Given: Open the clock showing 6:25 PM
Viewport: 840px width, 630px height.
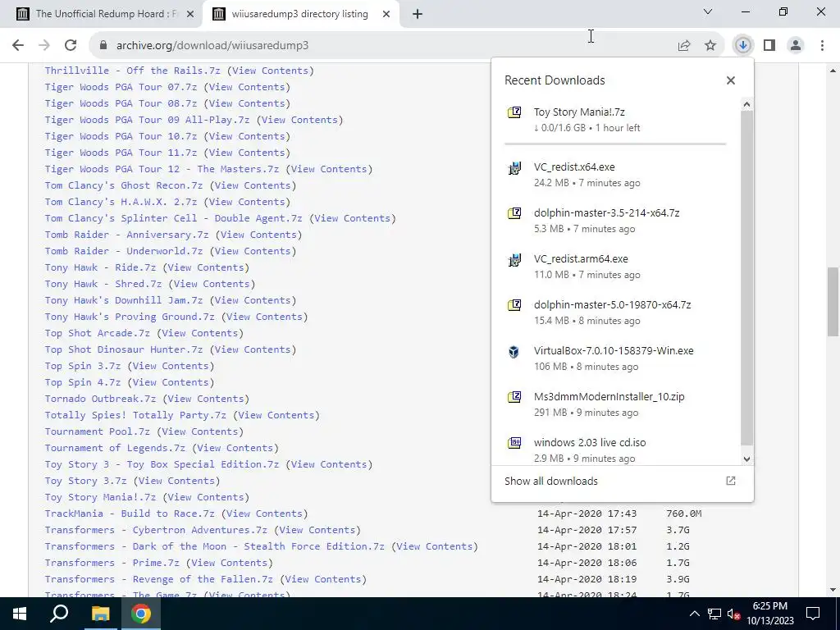Looking at the screenshot, I should (769, 614).
